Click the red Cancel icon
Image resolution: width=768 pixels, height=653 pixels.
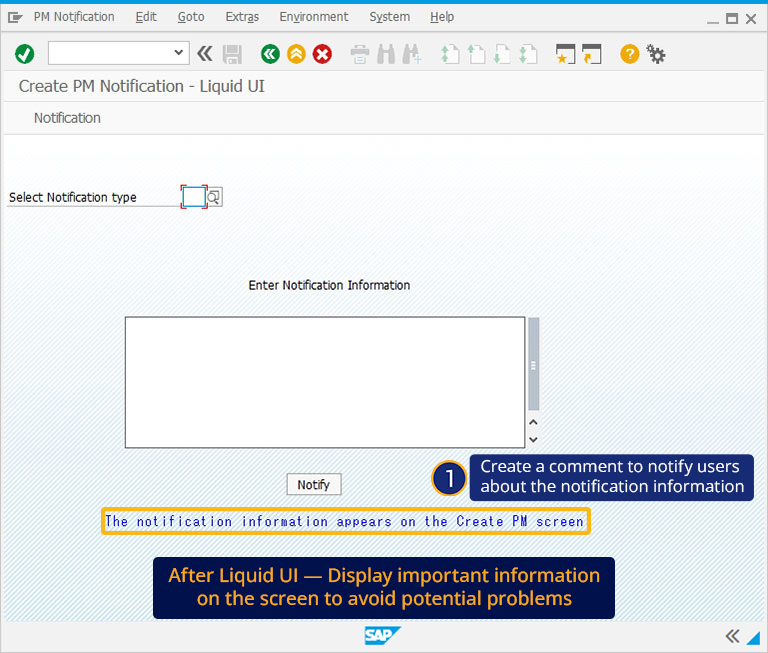(322, 54)
